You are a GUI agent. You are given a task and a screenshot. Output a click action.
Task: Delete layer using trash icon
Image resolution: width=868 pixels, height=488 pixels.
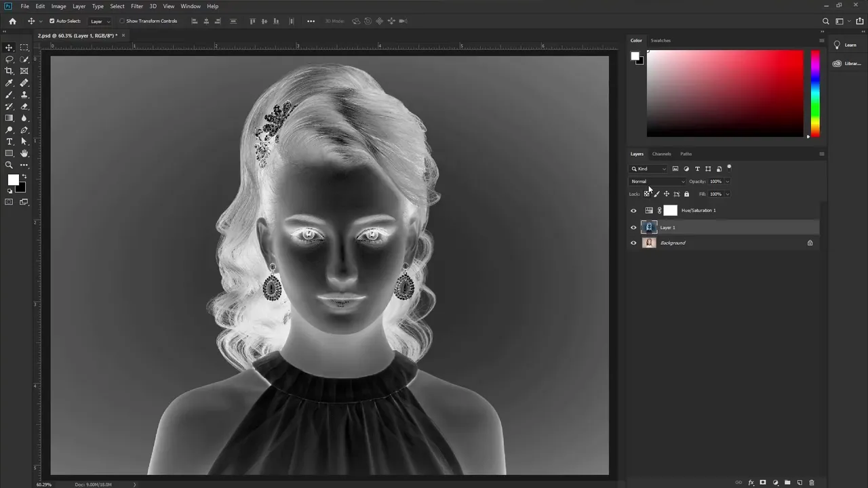(x=812, y=483)
